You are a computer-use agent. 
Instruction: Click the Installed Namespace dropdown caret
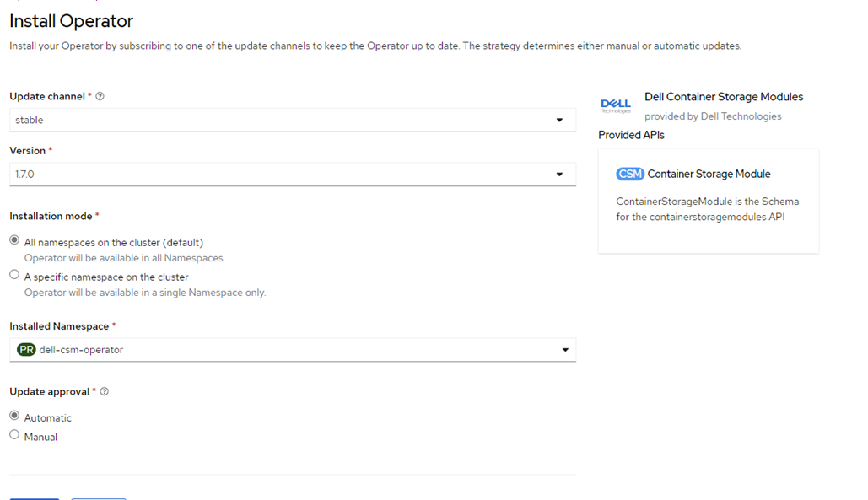(565, 350)
